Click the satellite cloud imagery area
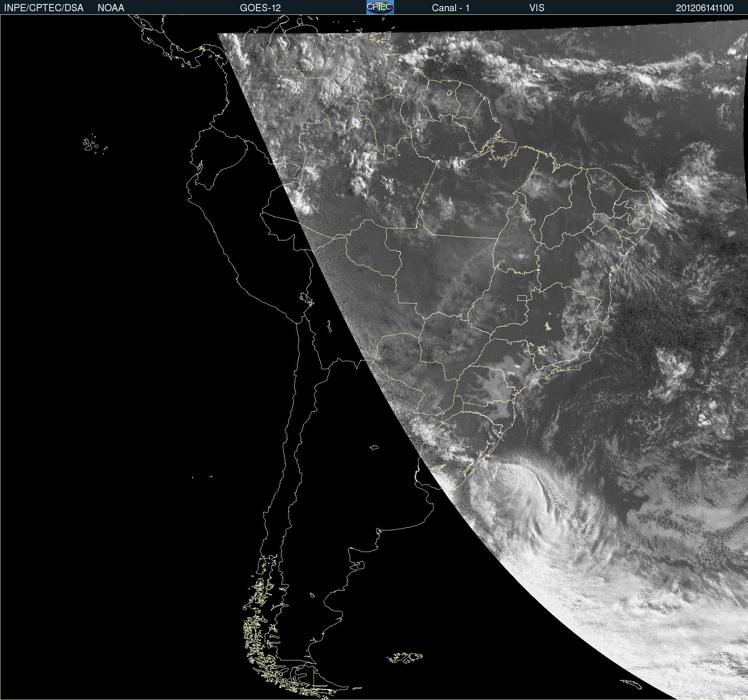 [x=374, y=357]
